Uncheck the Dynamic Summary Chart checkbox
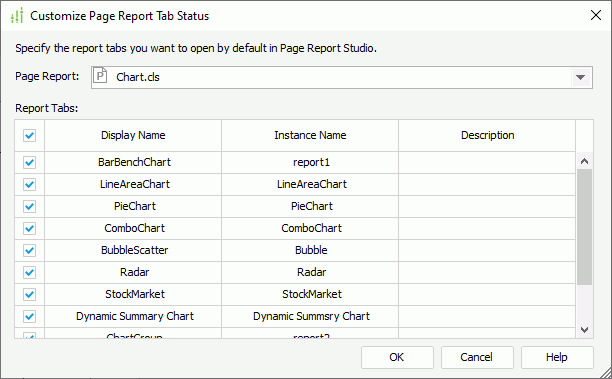 [29, 316]
